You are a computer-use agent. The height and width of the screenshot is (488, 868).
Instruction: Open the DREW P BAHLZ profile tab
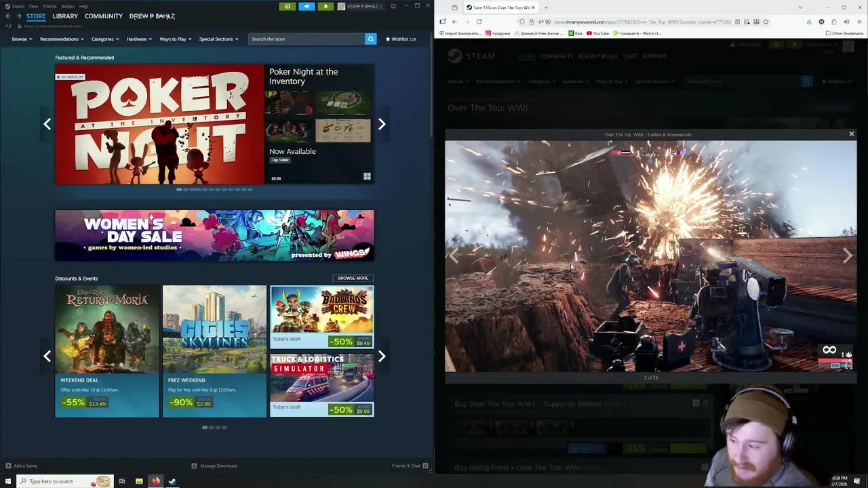click(x=152, y=16)
